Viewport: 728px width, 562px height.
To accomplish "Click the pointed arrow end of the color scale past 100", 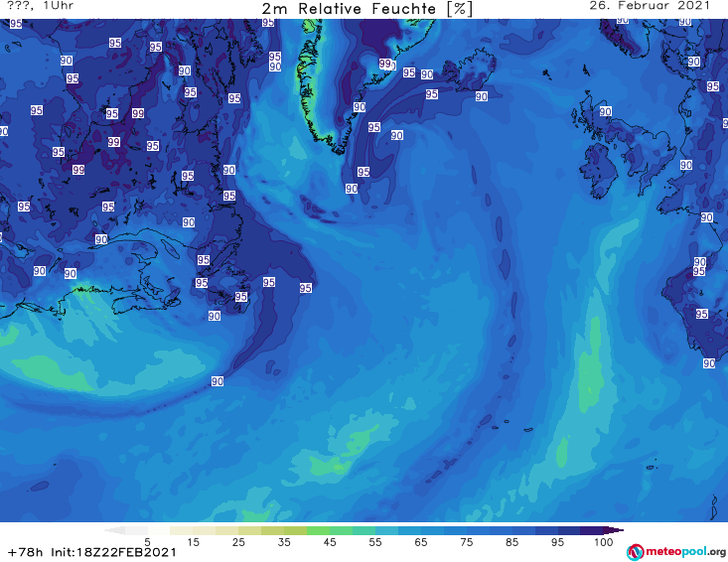I will (614, 530).
